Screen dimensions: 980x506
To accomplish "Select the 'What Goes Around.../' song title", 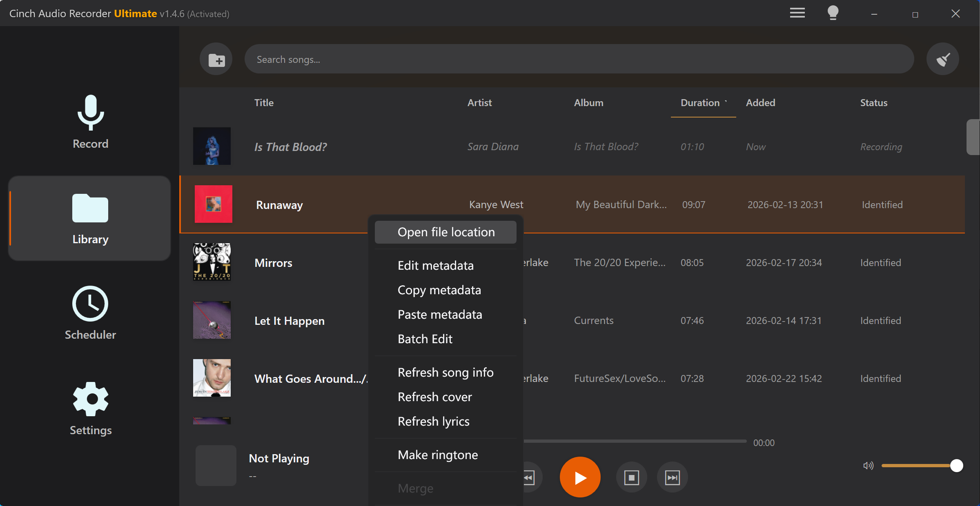I will (311, 379).
